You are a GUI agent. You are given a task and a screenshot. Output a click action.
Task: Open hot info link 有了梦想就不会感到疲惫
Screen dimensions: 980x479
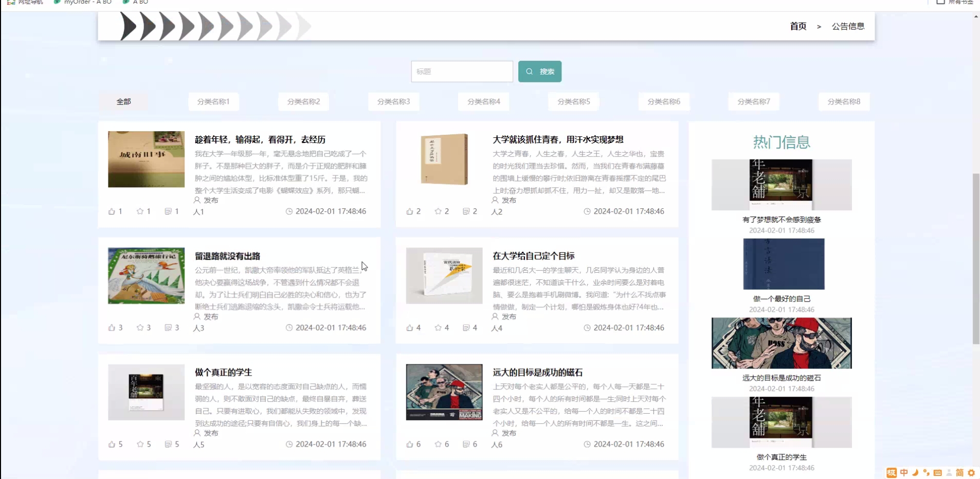[781, 220]
